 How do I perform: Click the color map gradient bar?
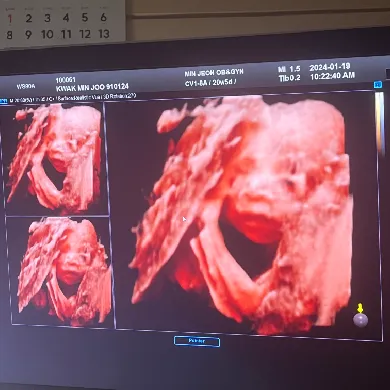pos(379,122)
